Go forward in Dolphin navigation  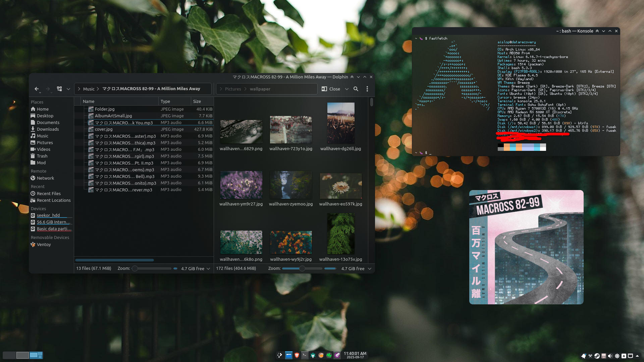pos(48,89)
